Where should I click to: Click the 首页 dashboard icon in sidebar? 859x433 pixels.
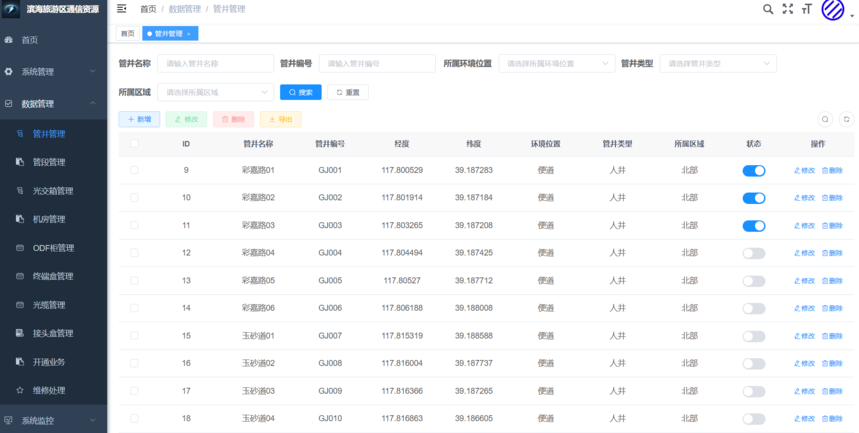pyautogui.click(x=8, y=40)
